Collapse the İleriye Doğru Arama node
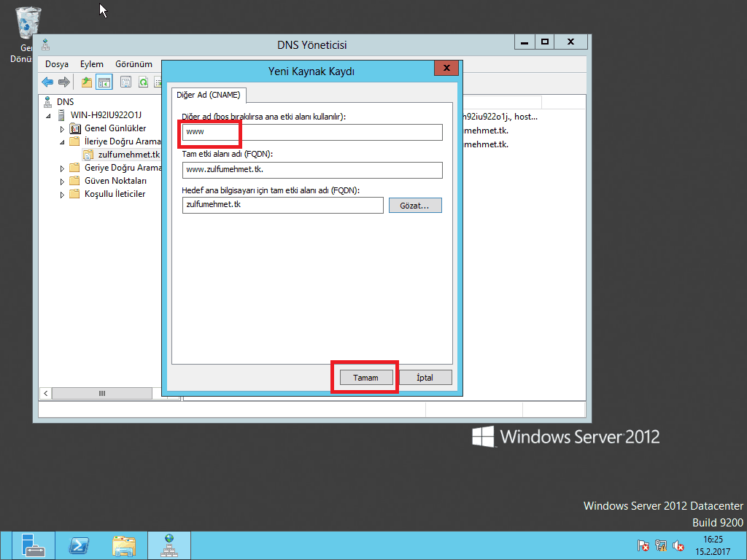 coord(62,142)
